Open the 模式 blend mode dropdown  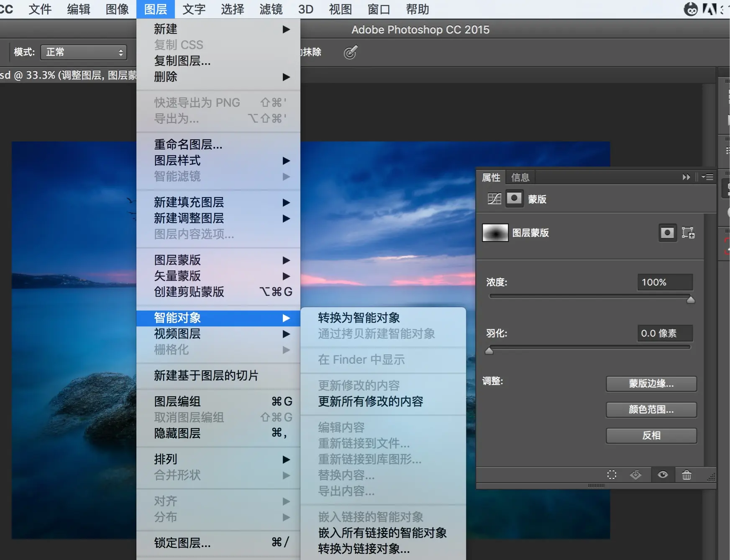click(84, 52)
